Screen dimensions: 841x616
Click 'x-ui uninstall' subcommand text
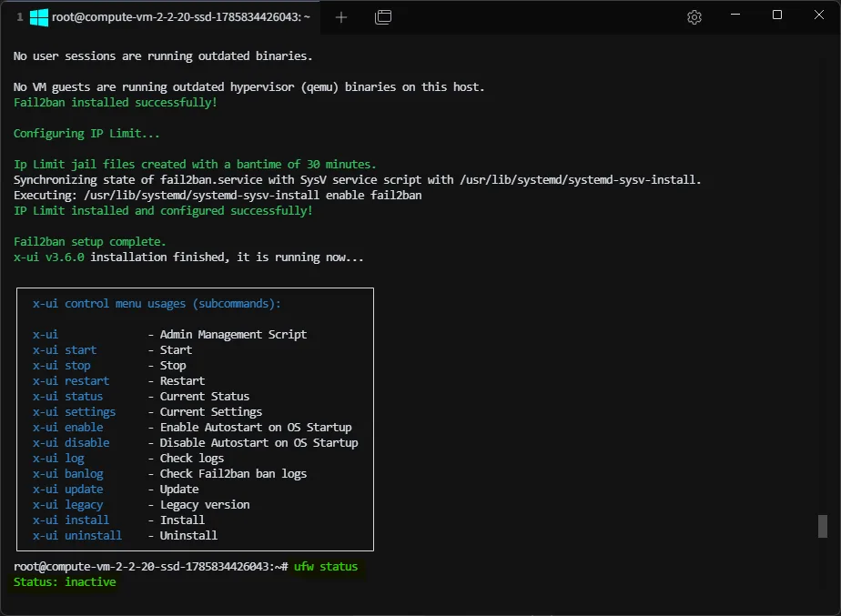point(77,536)
